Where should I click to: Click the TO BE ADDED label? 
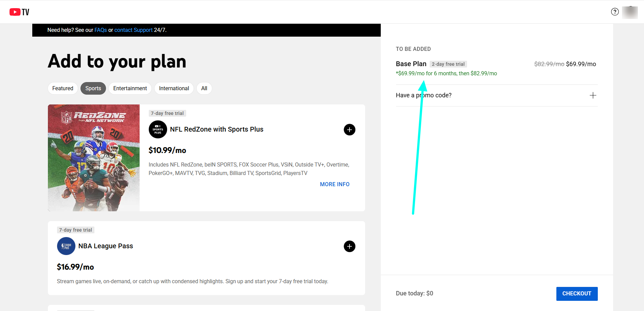(x=413, y=49)
